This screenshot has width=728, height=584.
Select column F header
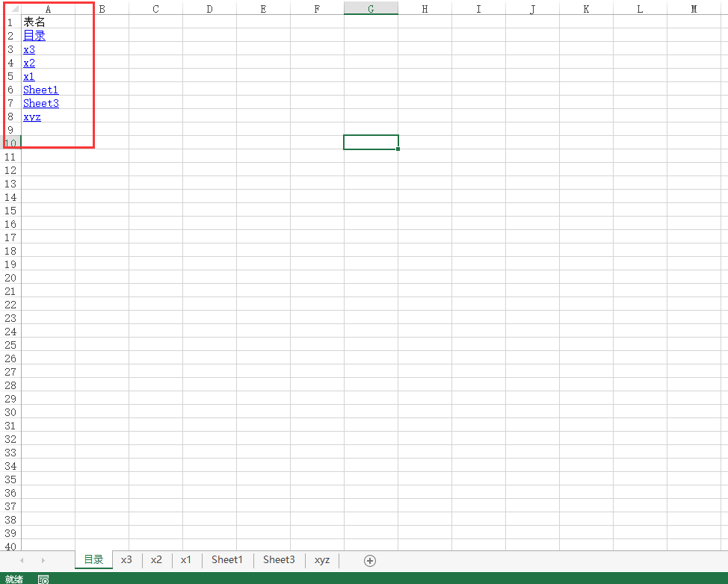(318, 9)
